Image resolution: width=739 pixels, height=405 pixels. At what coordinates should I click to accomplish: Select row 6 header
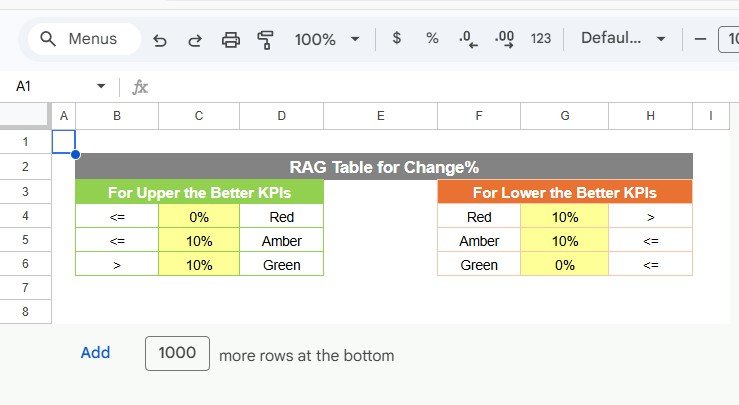point(25,264)
